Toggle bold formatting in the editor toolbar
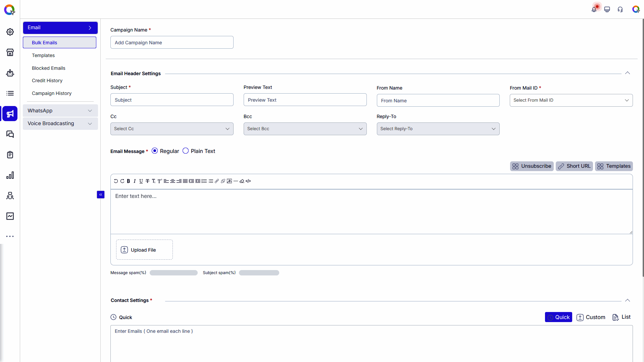 click(128, 181)
